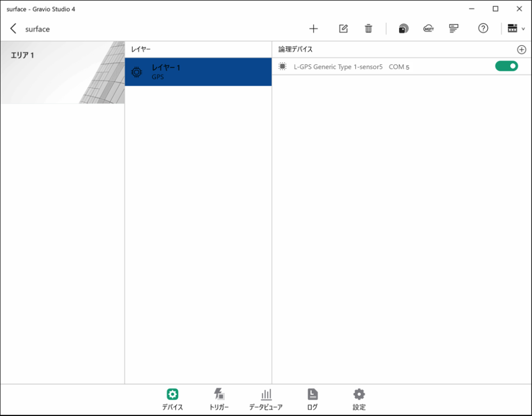Go to the ログ tab
This screenshot has height=416, width=532.
point(312,399)
